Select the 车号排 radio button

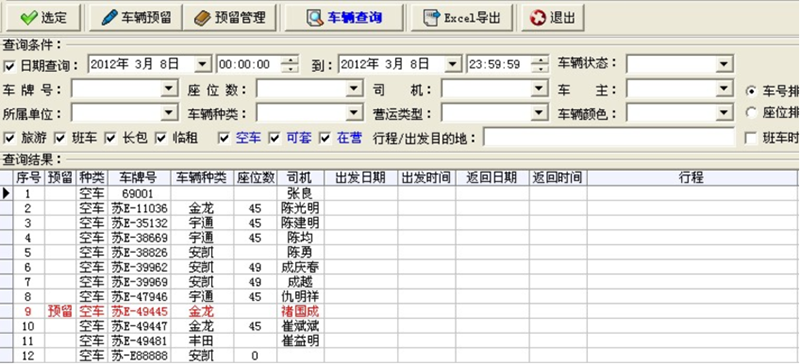click(x=751, y=91)
